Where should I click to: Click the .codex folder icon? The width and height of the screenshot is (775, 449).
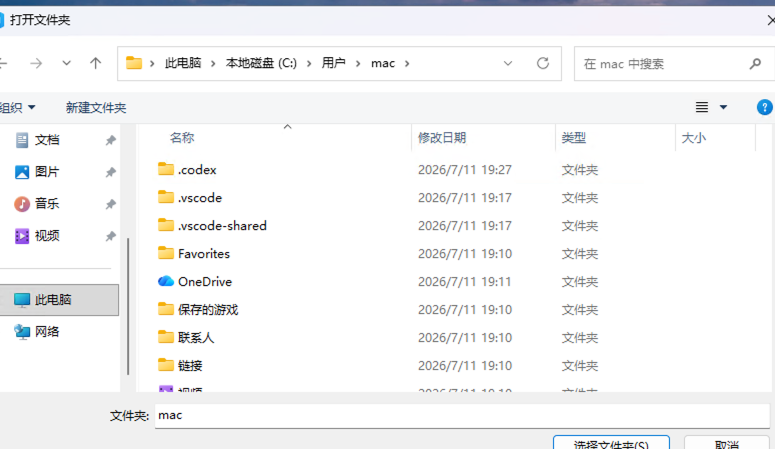(x=166, y=169)
